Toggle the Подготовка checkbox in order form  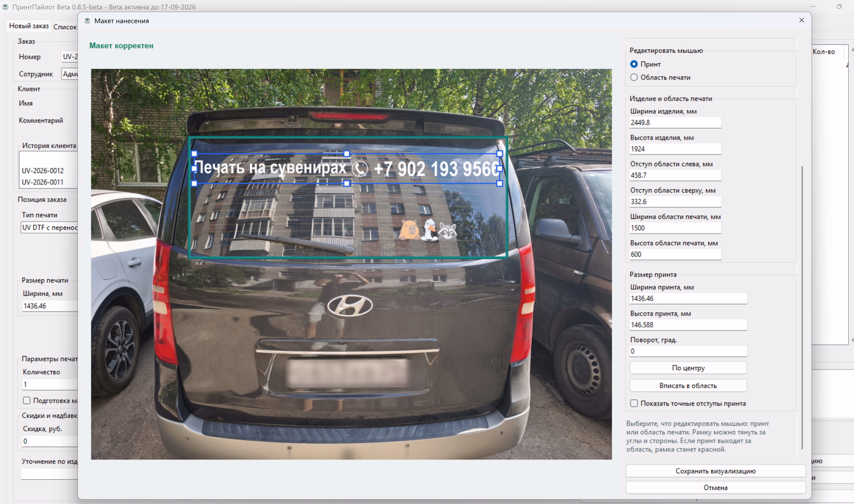27,400
